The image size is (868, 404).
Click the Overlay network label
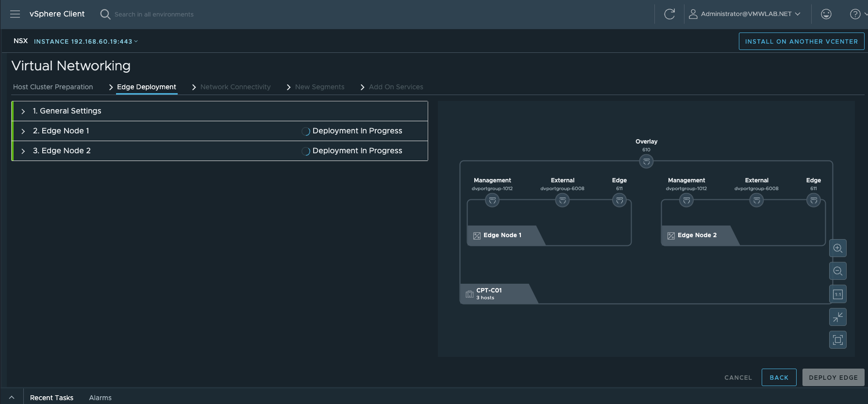[x=647, y=142]
